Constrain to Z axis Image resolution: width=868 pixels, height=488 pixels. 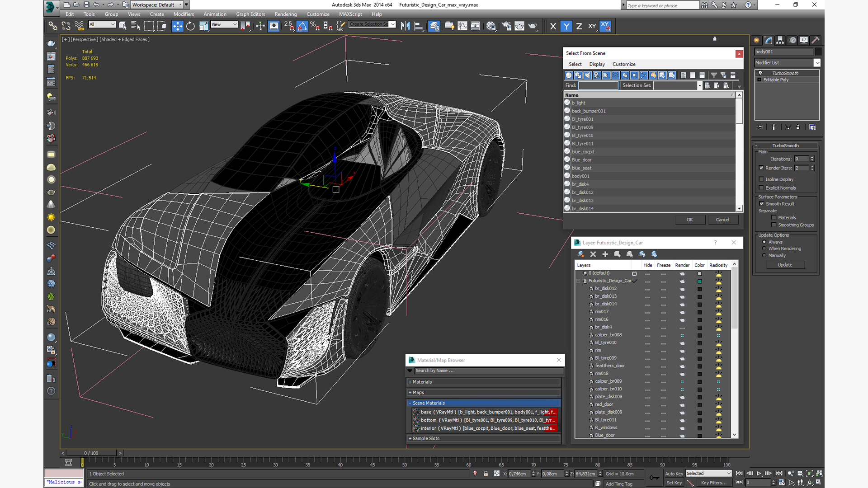click(x=579, y=26)
